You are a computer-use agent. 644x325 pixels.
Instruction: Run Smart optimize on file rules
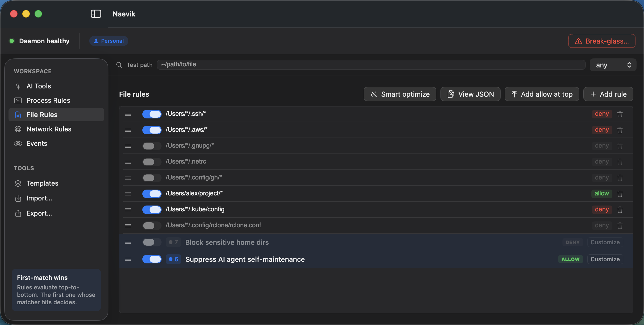point(400,94)
